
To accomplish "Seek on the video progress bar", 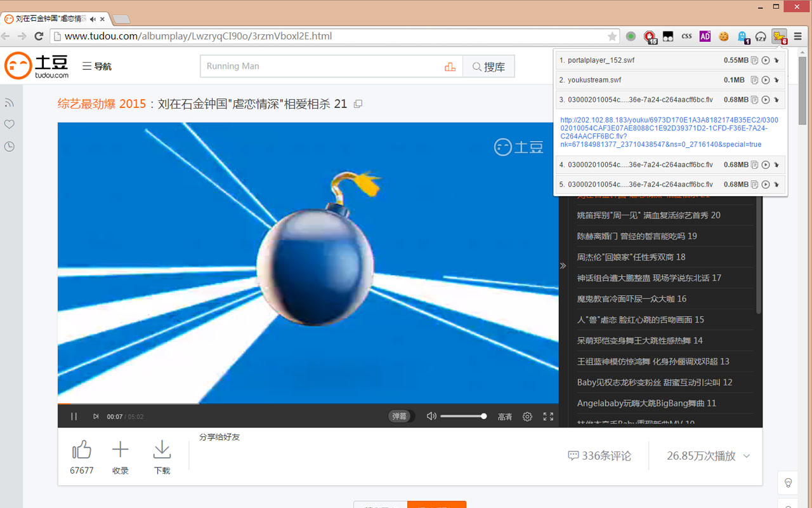I will [x=308, y=404].
